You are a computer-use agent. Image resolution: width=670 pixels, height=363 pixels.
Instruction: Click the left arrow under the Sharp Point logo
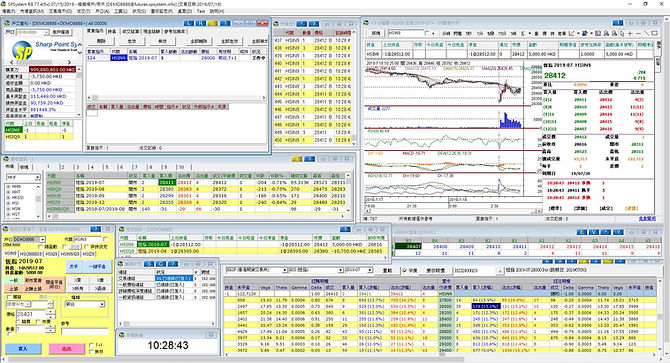click(11, 62)
